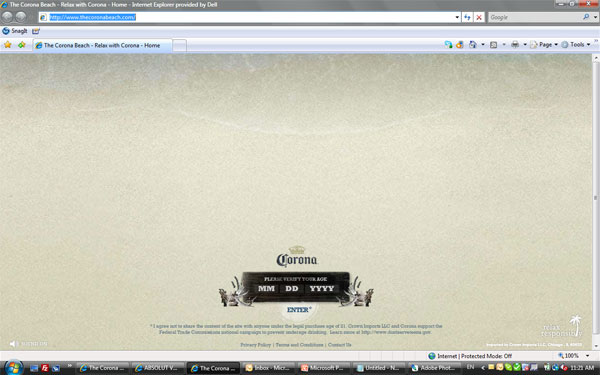Click the search magnifier icon

click(586, 17)
